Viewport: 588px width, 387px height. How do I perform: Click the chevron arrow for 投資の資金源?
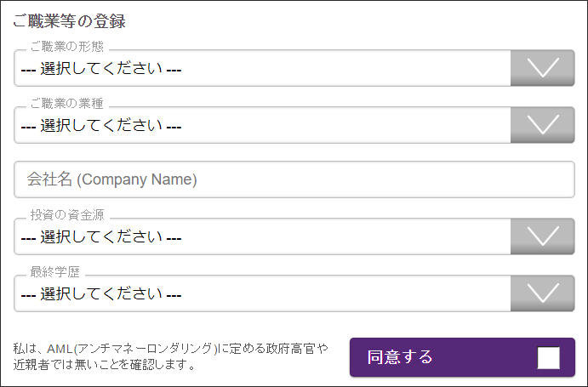coord(543,236)
